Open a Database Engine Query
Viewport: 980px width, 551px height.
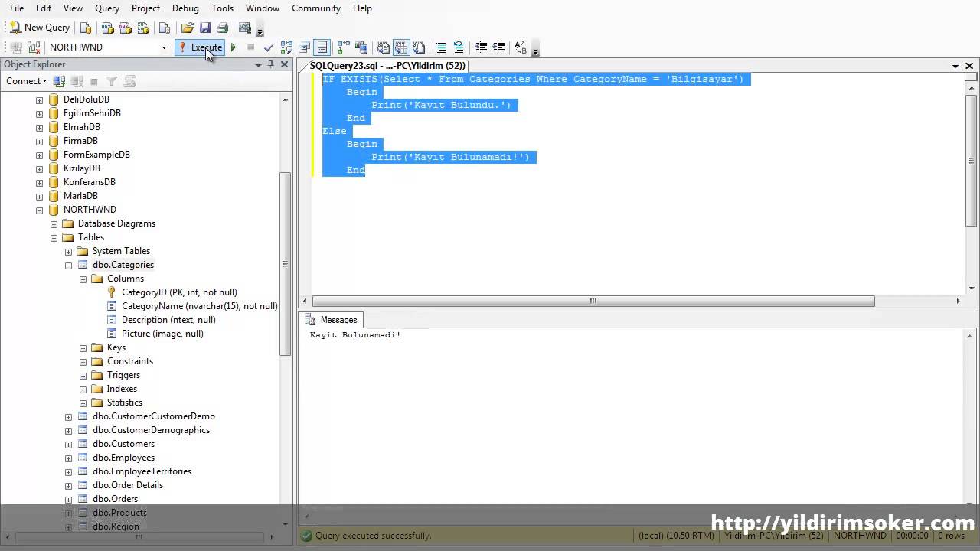click(86, 28)
